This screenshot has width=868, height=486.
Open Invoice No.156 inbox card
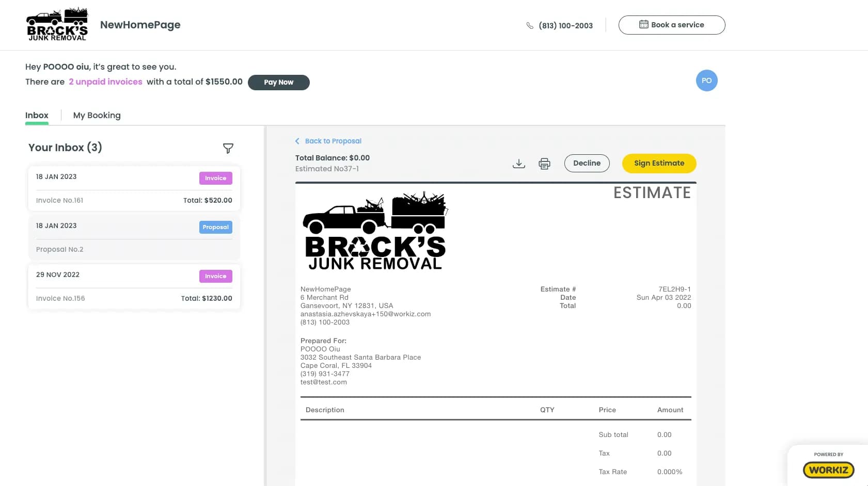[x=134, y=286]
